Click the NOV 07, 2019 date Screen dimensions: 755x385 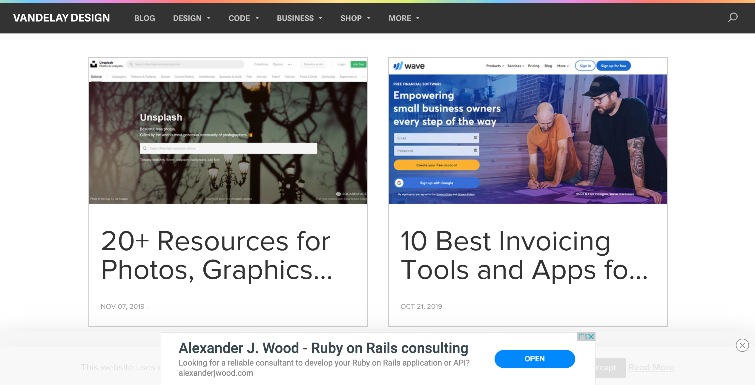pos(122,306)
